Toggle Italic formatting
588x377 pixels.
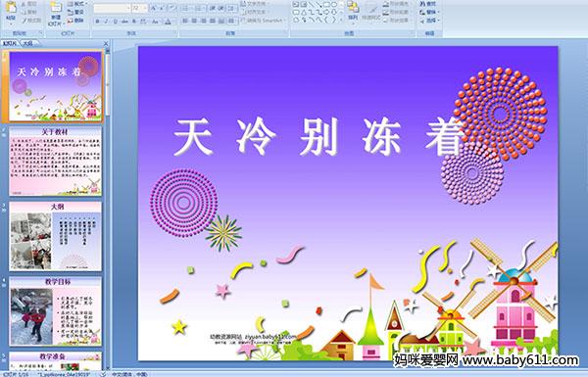(x=106, y=21)
